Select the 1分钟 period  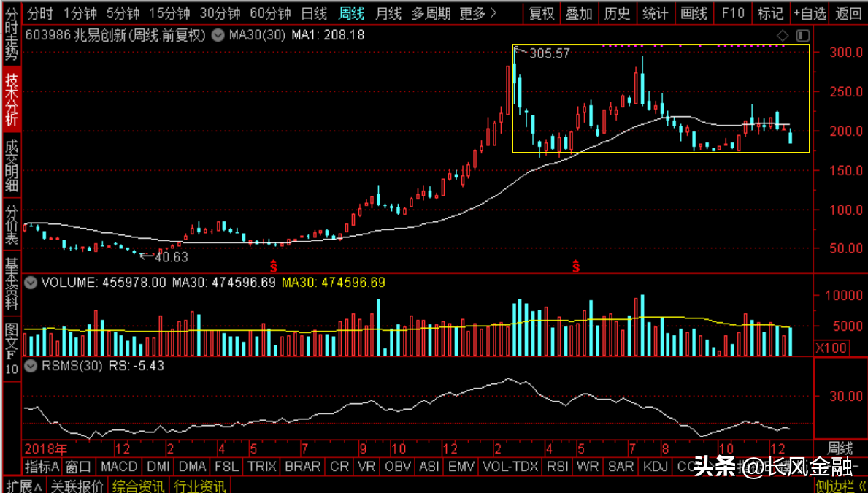pos(79,12)
